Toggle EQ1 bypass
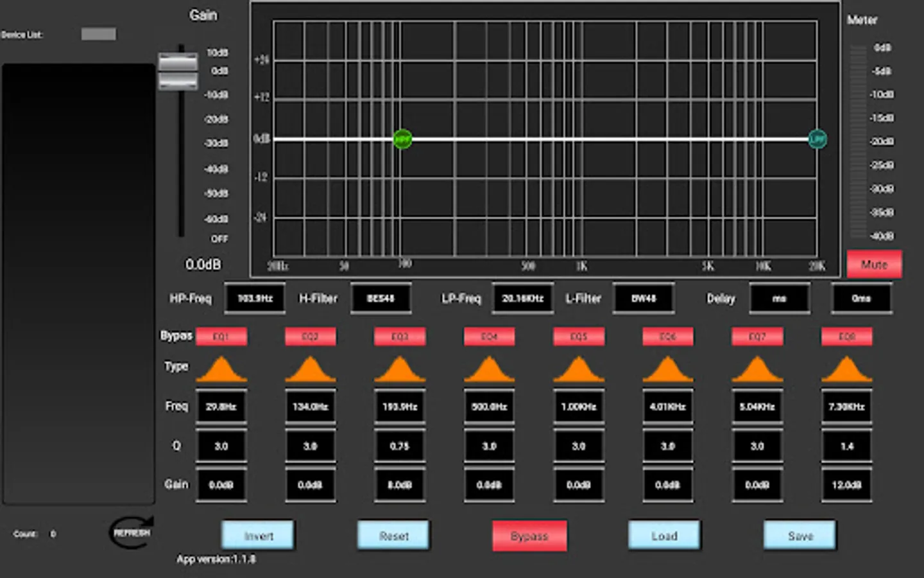Viewport: 924px width, 578px height. click(221, 337)
